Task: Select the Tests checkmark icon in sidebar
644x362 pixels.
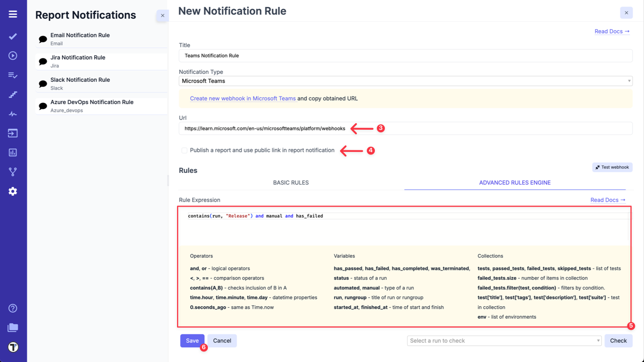Action: (x=13, y=36)
